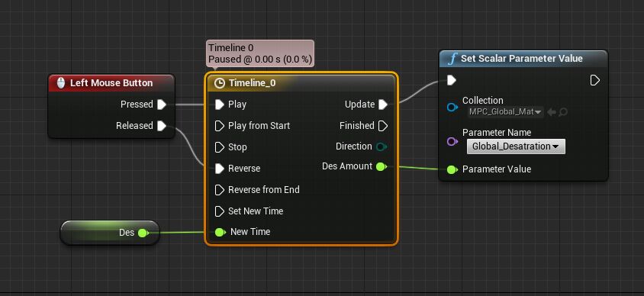644x296 pixels.
Task: Click the Reverse from End input pin
Action: (220, 190)
